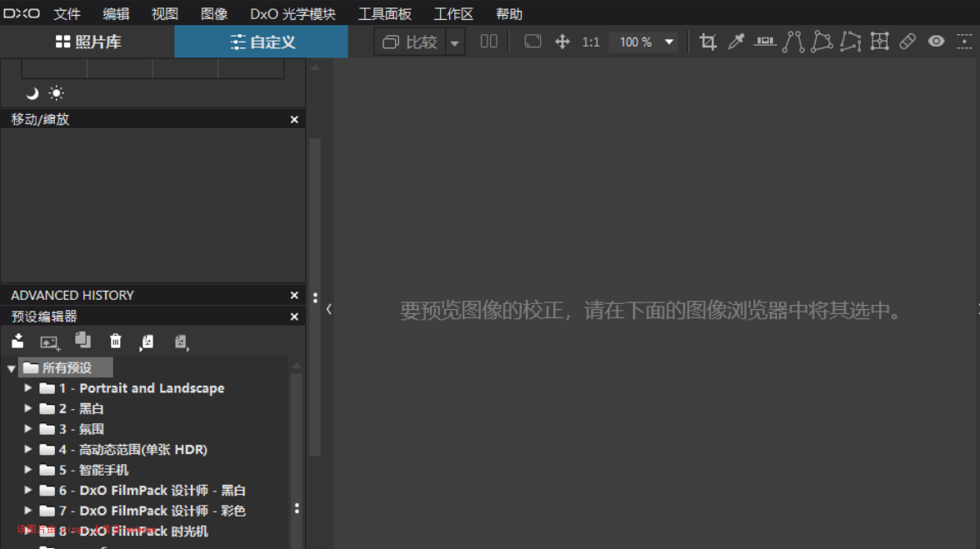The image size is (980, 549).
Task: Expand 6 - DxO FilmPack 设计师 - 黑白
Action: [x=27, y=491]
